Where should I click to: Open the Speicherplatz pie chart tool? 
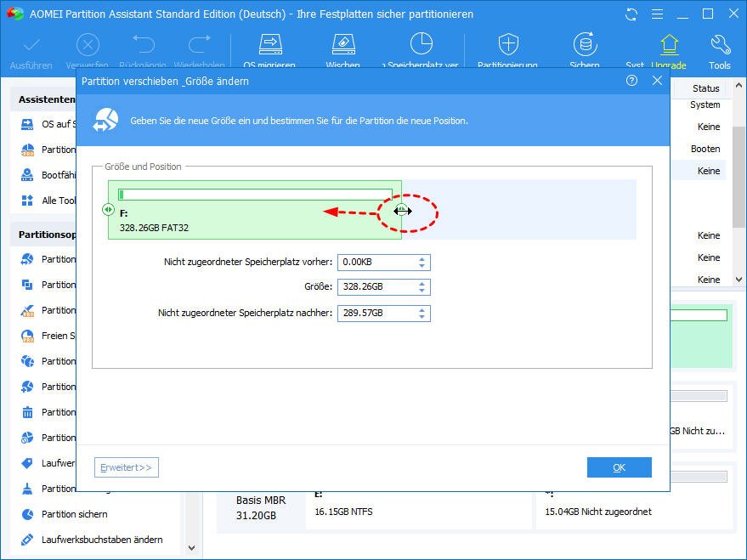[422, 44]
